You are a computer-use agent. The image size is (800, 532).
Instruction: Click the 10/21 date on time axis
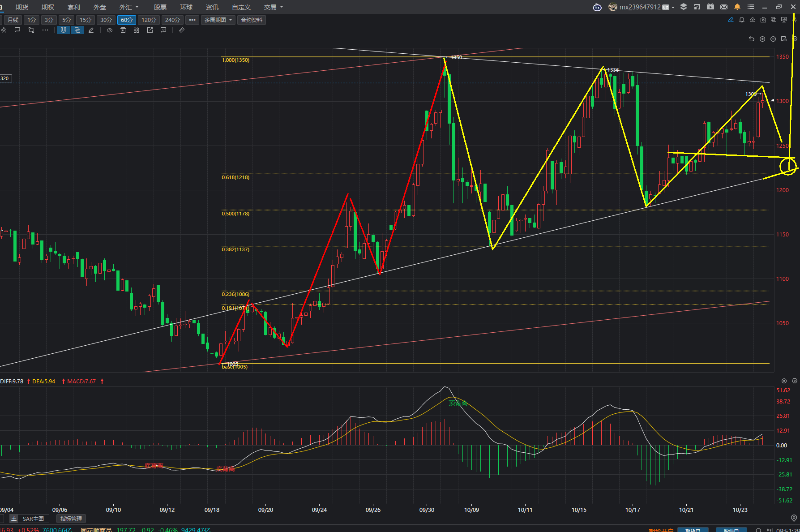(x=686, y=510)
